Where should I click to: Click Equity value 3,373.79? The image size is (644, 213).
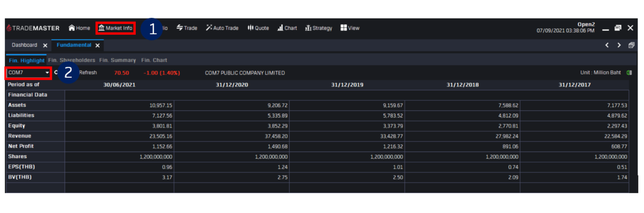[x=393, y=126]
